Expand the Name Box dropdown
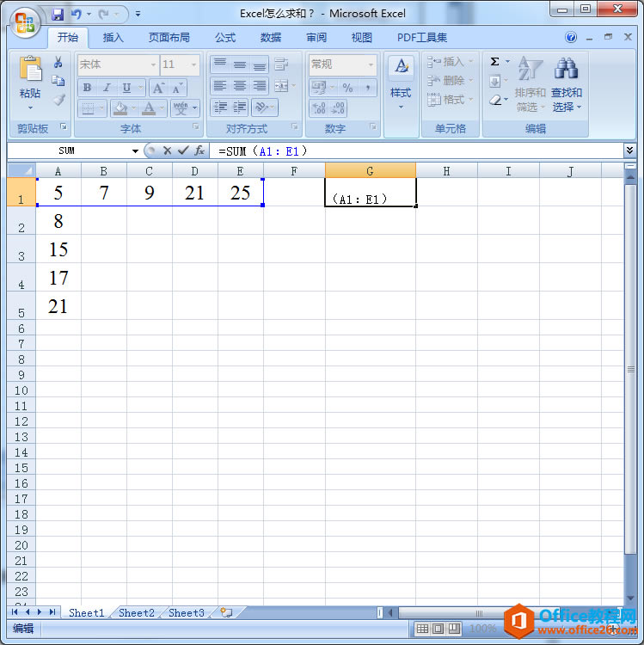The image size is (644, 645). click(x=135, y=151)
